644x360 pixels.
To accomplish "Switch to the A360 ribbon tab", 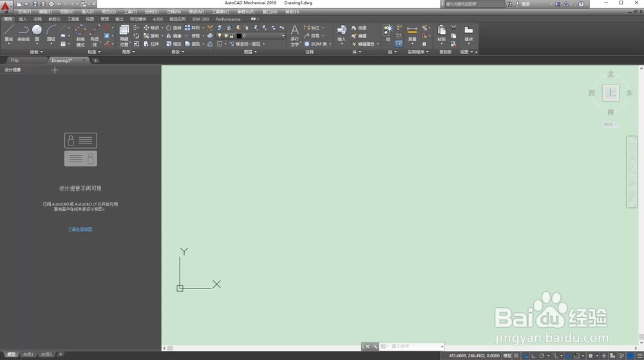I will (158, 19).
